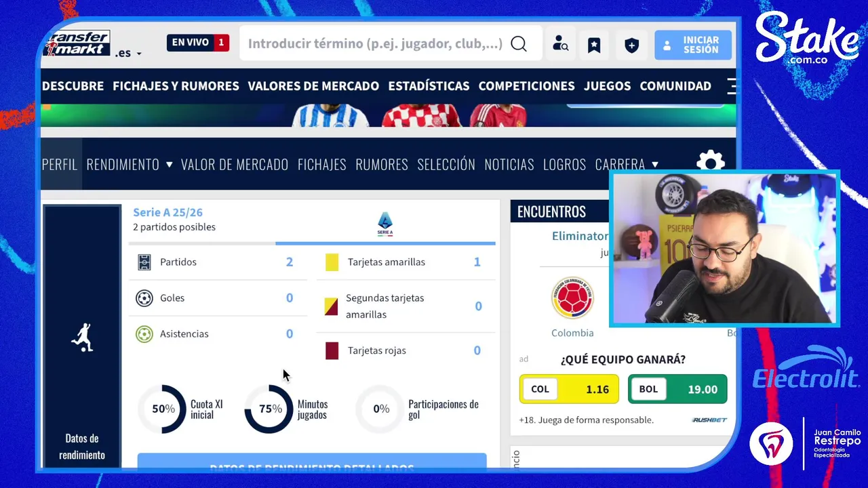This screenshot has height=488, width=868.
Task: Click the red card icon
Action: 332,350
